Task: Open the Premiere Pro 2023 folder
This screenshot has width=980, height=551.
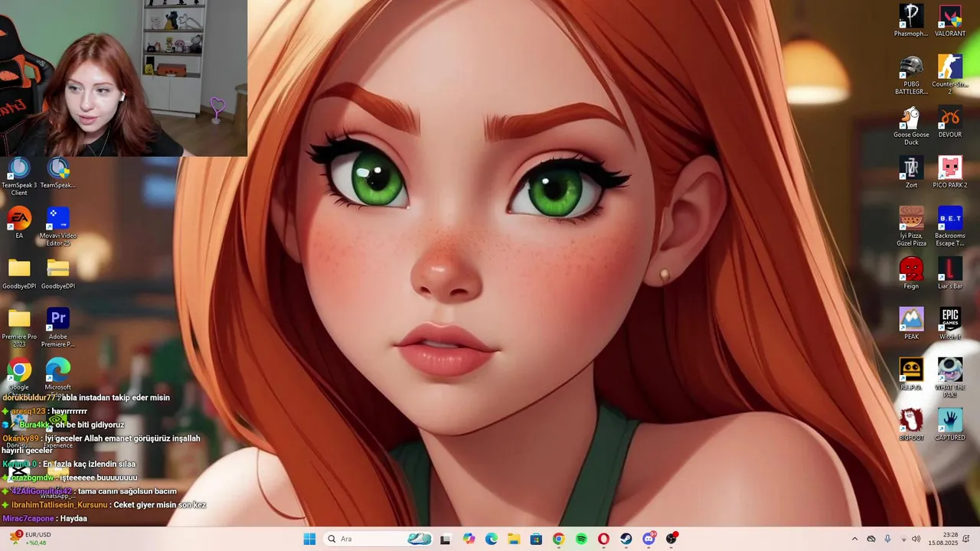Action: (x=19, y=328)
